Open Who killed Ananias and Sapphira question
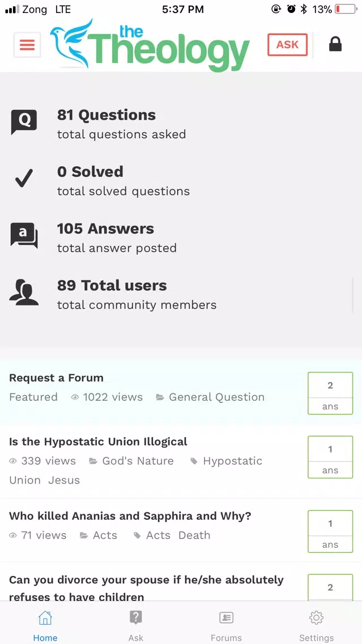The height and width of the screenshot is (644, 362). pos(130,516)
